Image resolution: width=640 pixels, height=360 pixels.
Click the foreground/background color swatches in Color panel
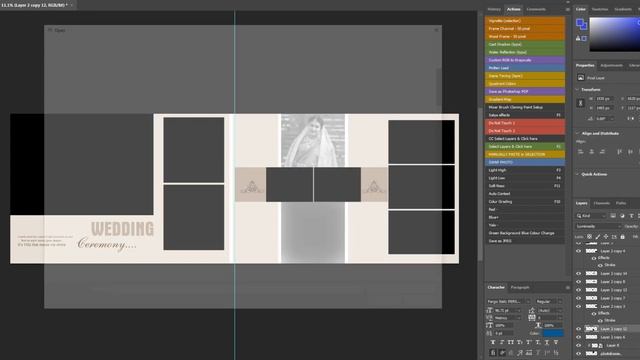582,24
